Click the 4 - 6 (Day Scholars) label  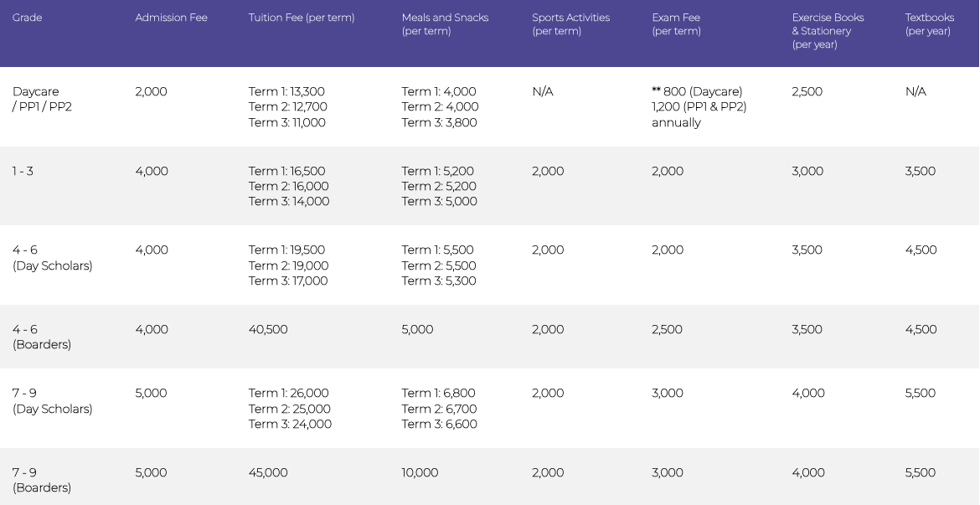coord(52,258)
